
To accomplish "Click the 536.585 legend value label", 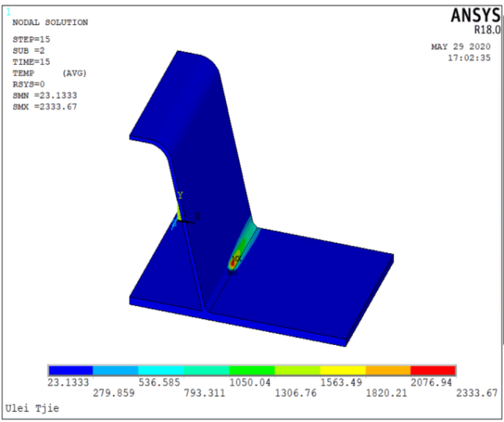I will pyautogui.click(x=159, y=382).
